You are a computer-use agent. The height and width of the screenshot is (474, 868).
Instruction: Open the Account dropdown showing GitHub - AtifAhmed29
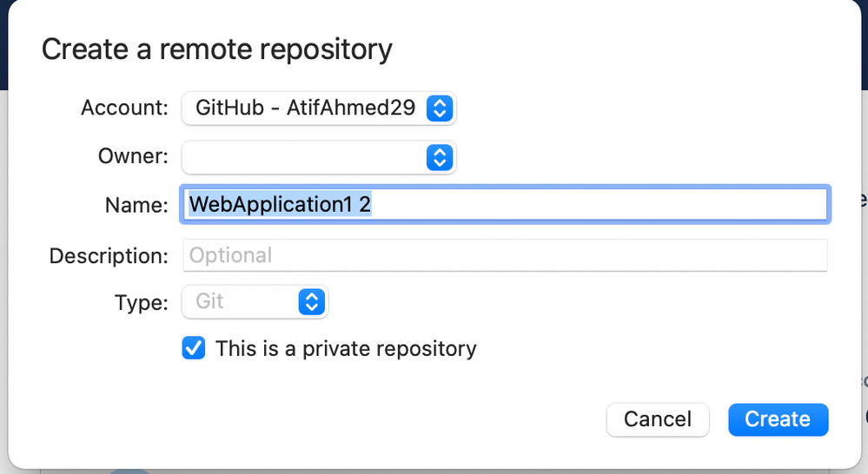point(319,108)
